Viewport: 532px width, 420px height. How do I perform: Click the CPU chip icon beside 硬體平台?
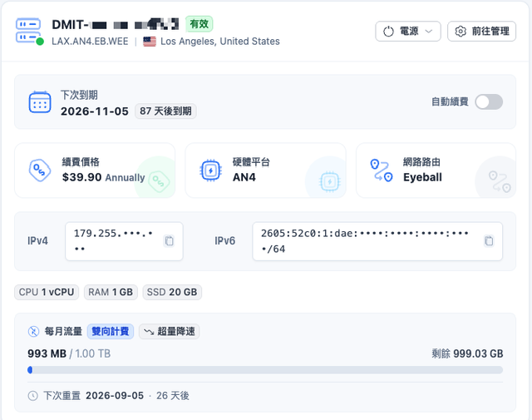(210, 170)
